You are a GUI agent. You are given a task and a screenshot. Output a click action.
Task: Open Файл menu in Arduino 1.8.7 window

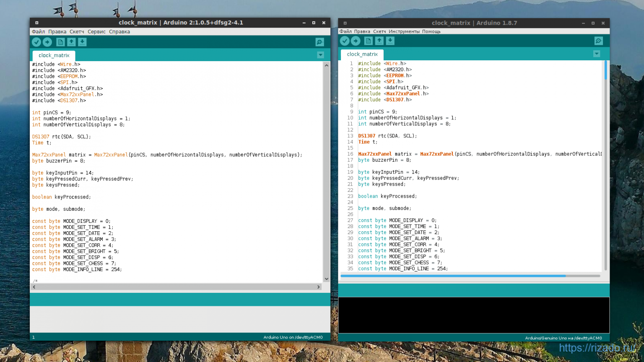point(346,31)
